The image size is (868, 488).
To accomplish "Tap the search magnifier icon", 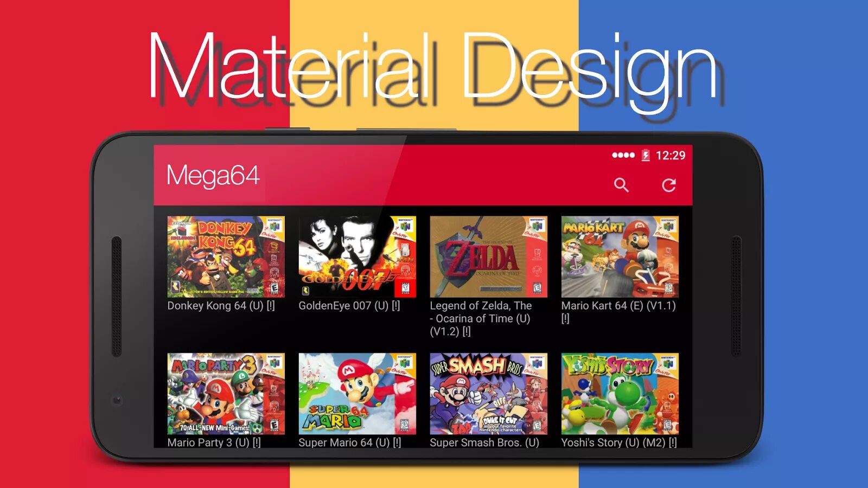I will tap(621, 185).
